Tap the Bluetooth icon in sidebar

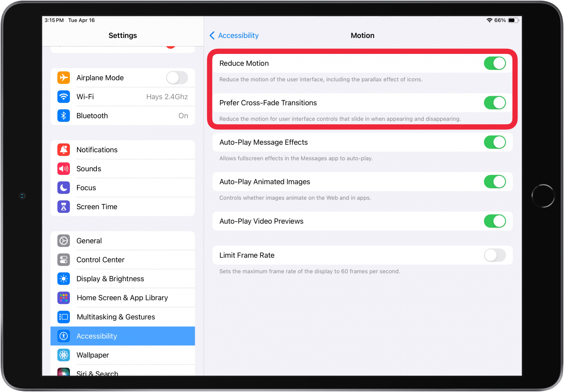point(63,116)
